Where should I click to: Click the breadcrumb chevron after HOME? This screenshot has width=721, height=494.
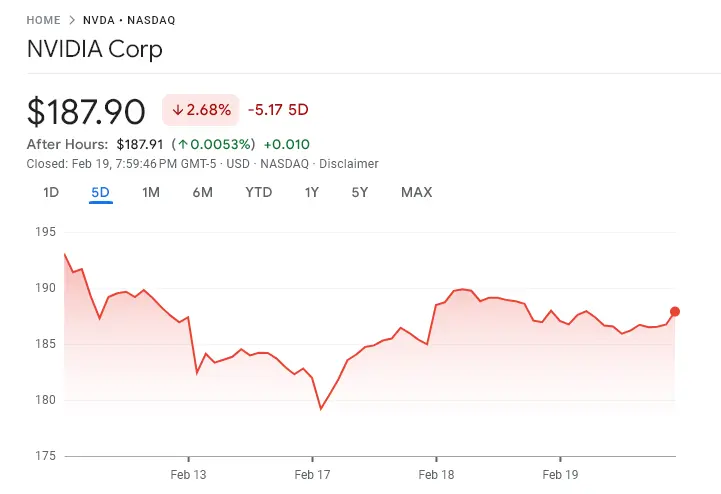click(x=71, y=20)
